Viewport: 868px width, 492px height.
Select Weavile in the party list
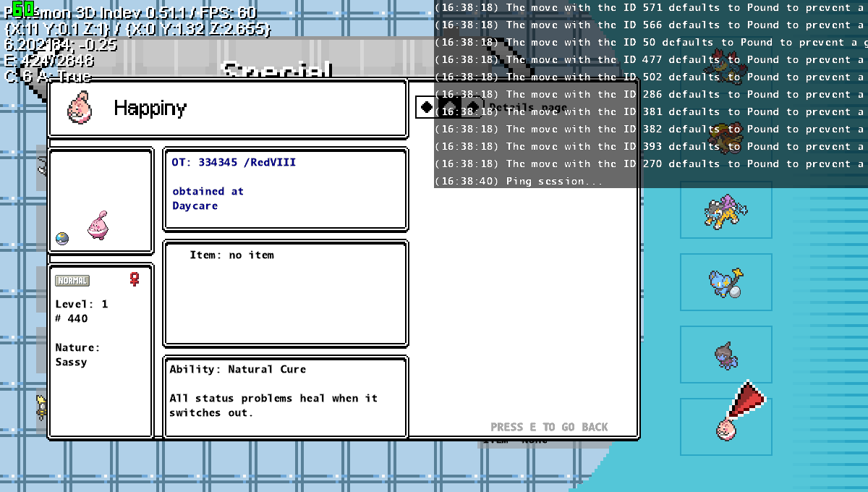tap(726, 65)
